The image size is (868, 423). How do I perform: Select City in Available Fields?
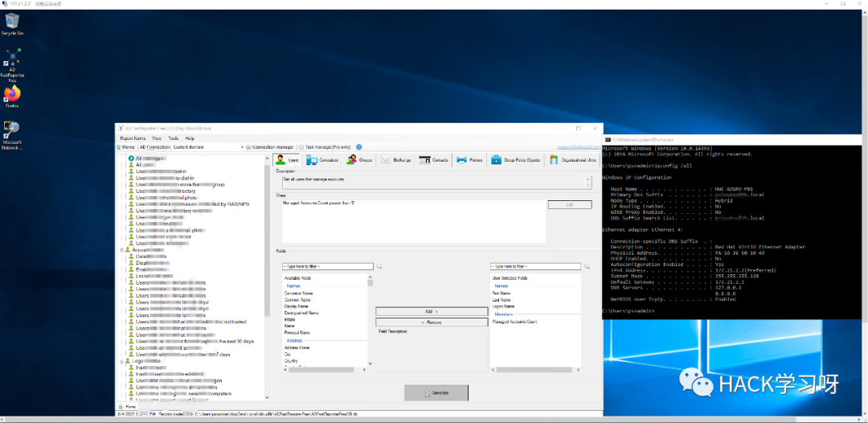[x=287, y=355]
